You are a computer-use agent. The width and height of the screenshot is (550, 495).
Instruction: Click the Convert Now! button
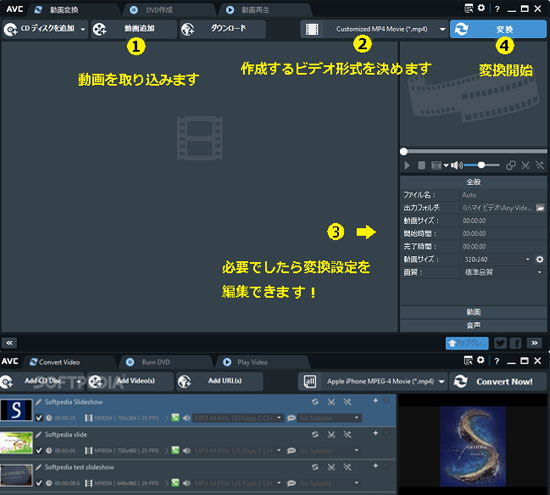pyautogui.click(x=497, y=382)
